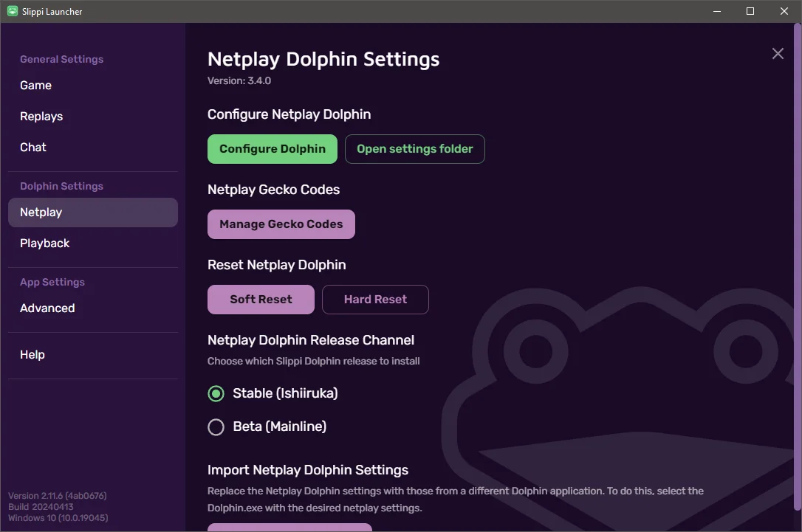The height and width of the screenshot is (532, 802).
Task: Open the Chat settings section
Action: [x=32, y=147]
